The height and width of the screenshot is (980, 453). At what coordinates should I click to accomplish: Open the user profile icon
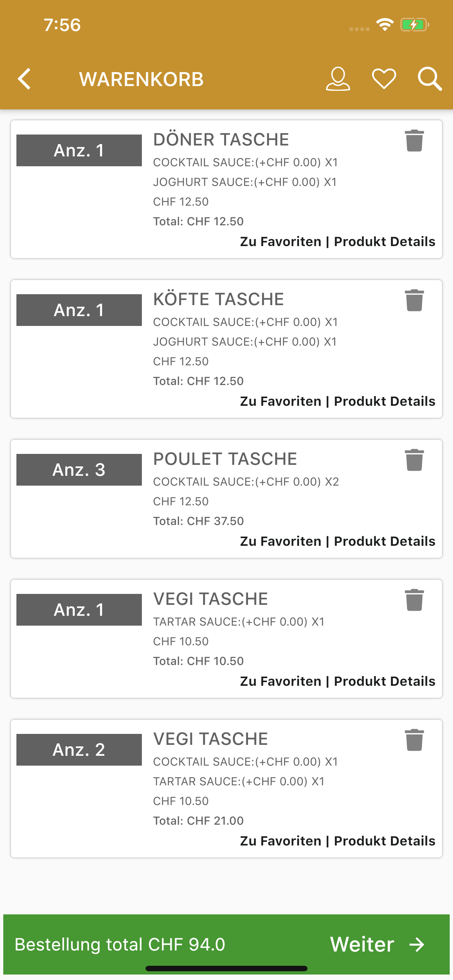pyautogui.click(x=338, y=79)
